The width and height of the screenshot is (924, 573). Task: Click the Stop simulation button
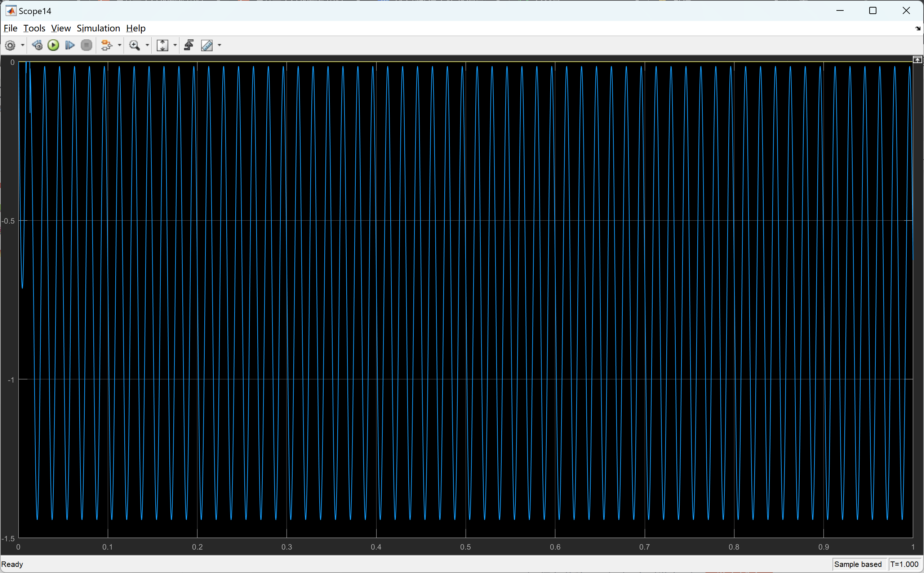tap(86, 45)
